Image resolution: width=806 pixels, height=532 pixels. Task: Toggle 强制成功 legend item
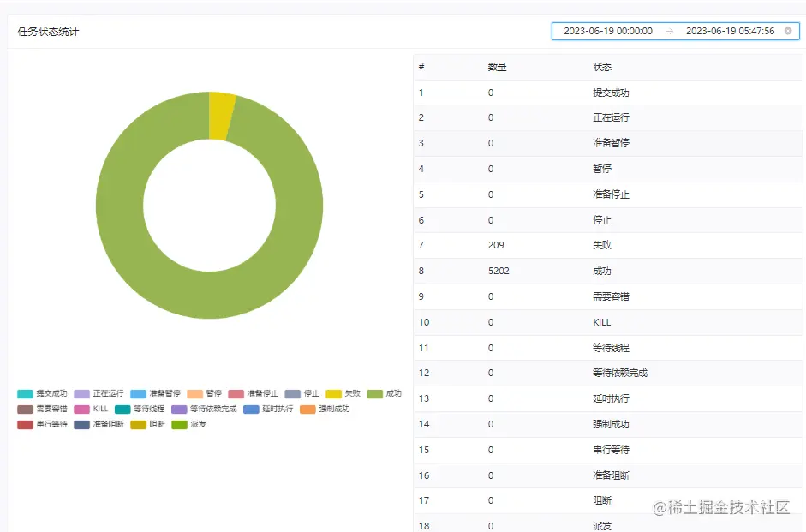(325, 409)
